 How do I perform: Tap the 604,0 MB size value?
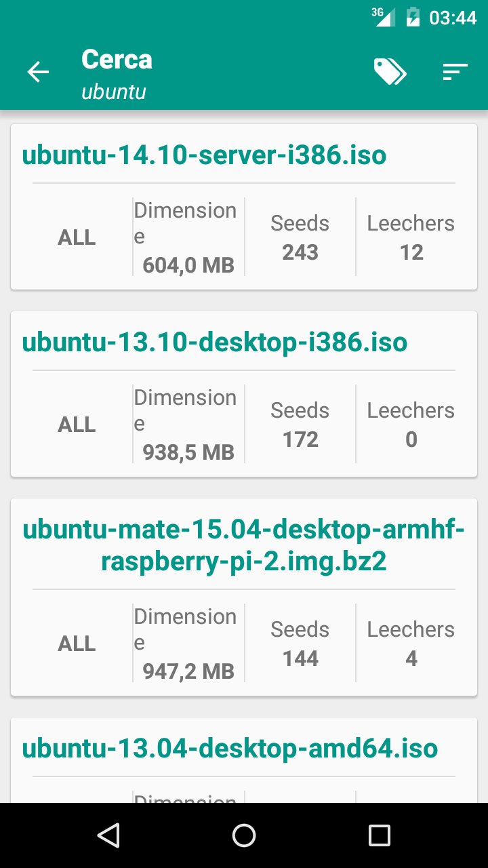coord(188,265)
